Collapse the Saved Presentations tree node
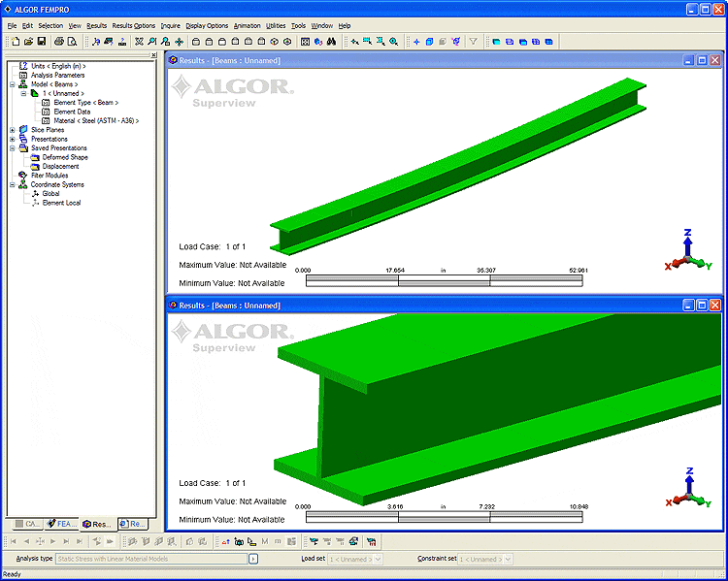 tap(12, 148)
